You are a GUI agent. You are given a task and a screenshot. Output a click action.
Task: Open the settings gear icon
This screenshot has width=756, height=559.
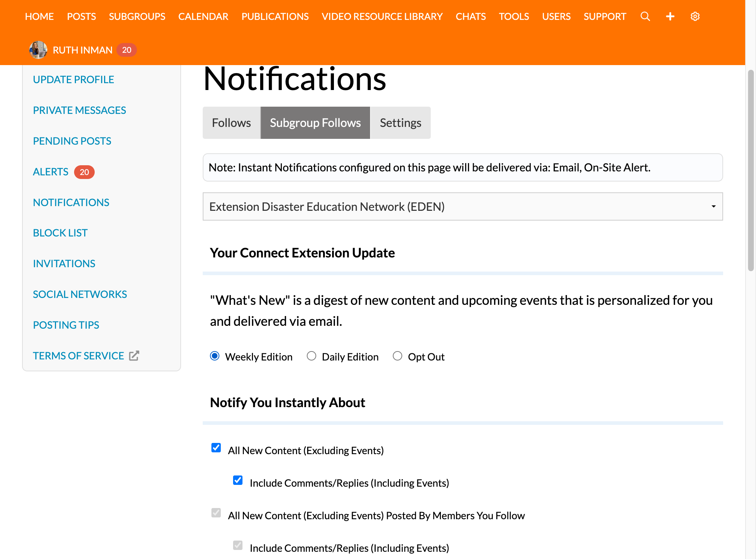695,16
